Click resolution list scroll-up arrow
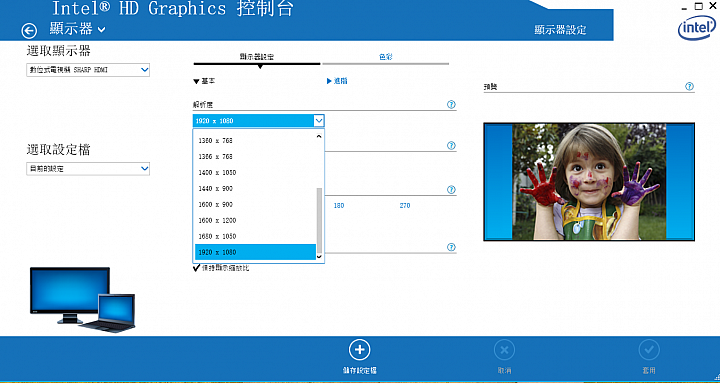 coord(320,136)
